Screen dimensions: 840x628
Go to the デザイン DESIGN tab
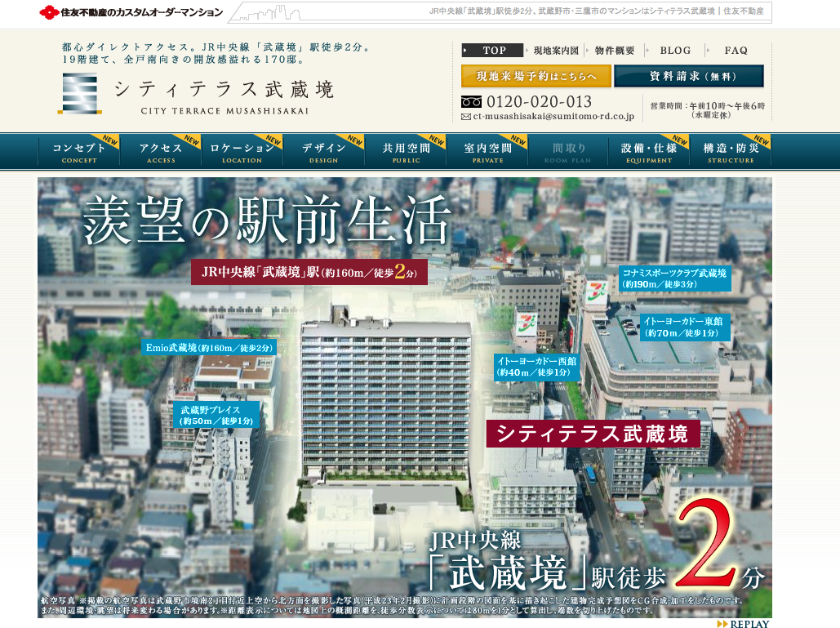point(323,152)
